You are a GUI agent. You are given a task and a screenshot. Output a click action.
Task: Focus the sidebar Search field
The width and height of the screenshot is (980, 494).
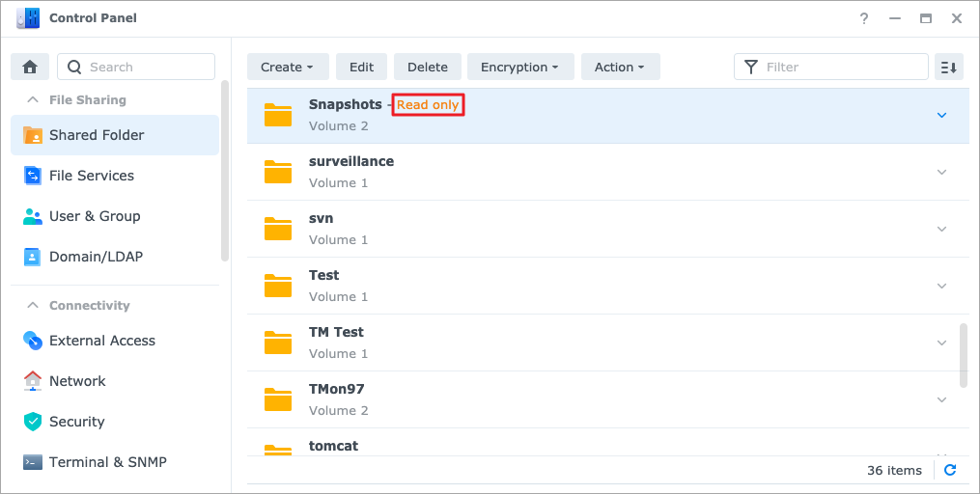(136, 67)
